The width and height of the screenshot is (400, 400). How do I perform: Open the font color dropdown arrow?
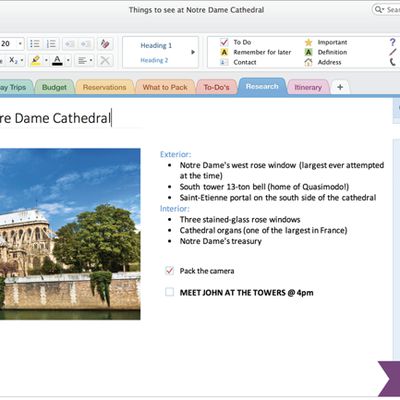[x=68, y=60]
